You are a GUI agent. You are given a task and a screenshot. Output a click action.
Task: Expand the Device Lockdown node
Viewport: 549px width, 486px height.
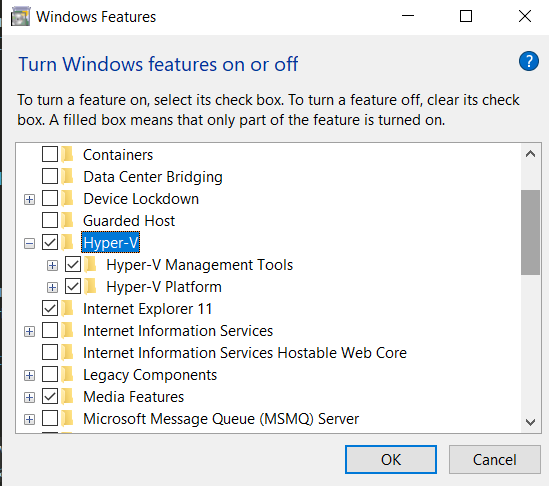pos(29,200)
